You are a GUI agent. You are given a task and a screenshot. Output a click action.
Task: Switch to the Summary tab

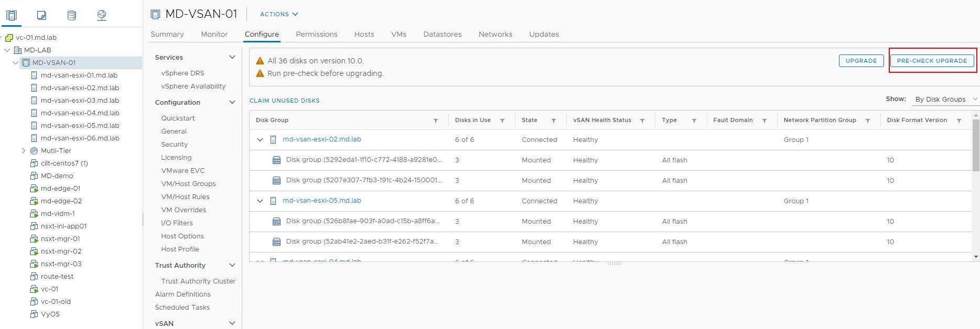pyautogui.click(x=167, y=34)
